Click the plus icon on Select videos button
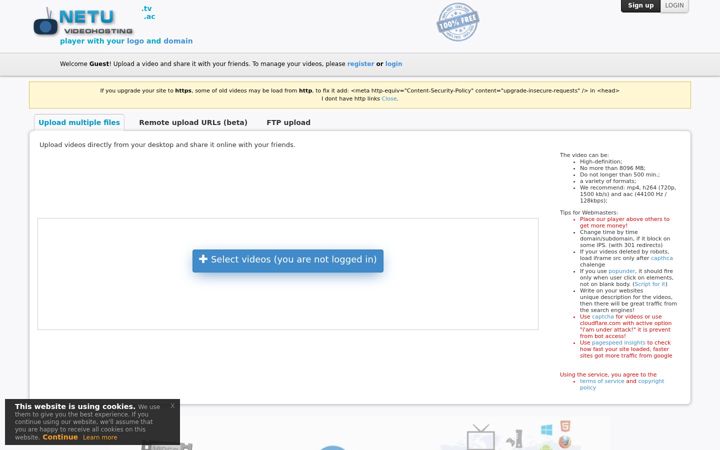The width and height of the screenshot is (720, 450). click(x=203, y=259)
